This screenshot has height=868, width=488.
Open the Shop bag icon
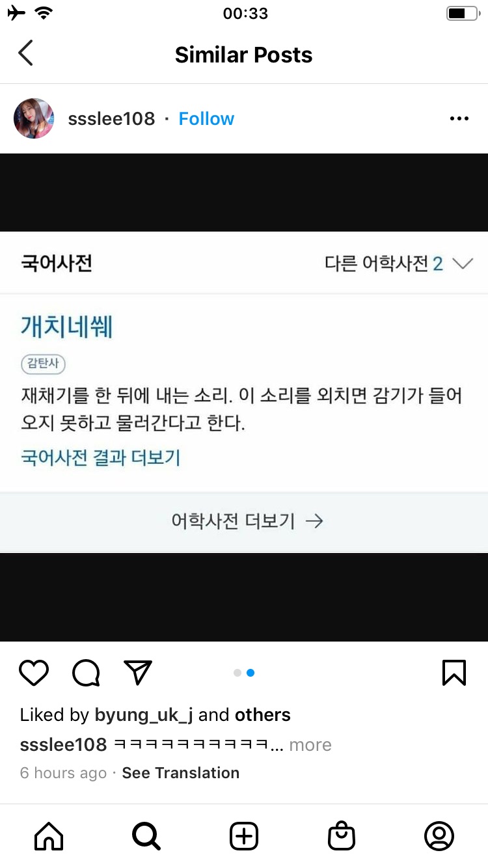pyautogui.click(x=342, y=836)
